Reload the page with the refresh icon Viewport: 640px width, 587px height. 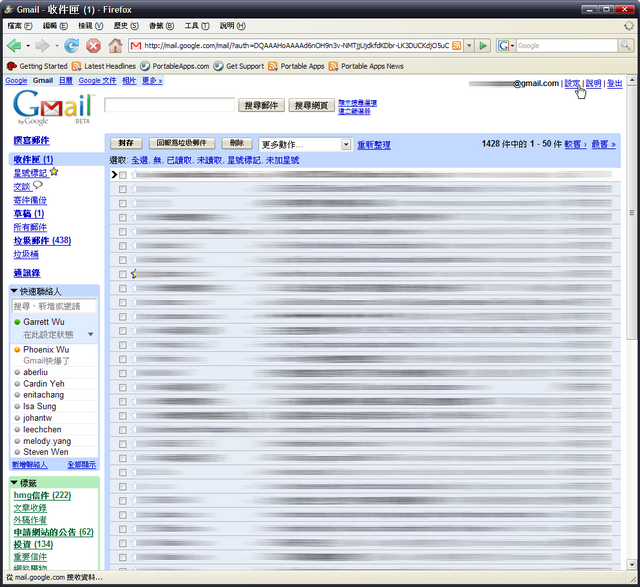click(x=72, y=46)
